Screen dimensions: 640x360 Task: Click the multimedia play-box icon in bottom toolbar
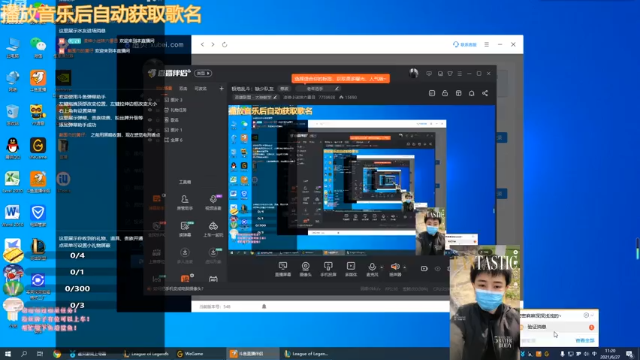351,267
